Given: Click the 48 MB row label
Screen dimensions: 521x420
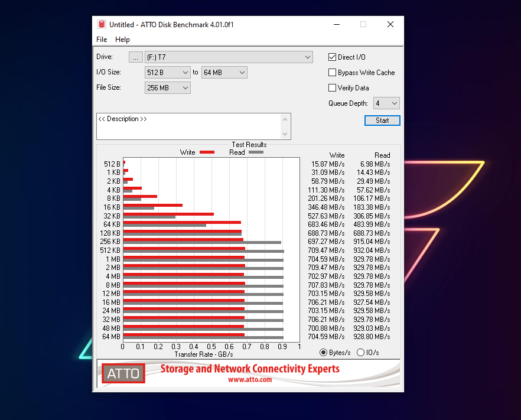Looking at the screenshot, I should point(111,328).
